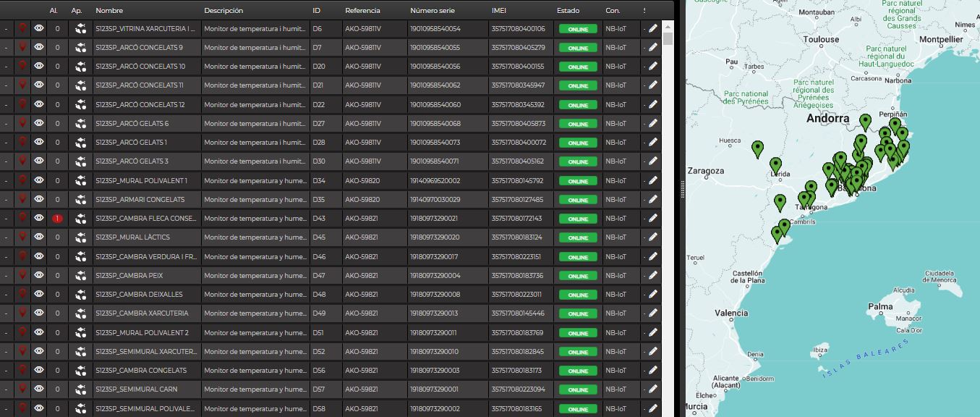Click the green map marker above the Lleida label

point(775,166)
